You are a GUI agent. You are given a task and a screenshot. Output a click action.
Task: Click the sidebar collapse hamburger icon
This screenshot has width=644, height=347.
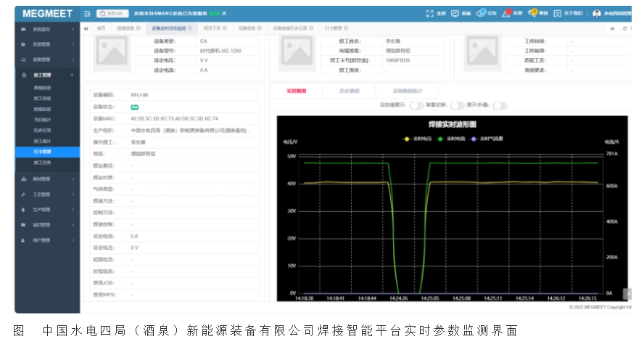coord(87,13)
